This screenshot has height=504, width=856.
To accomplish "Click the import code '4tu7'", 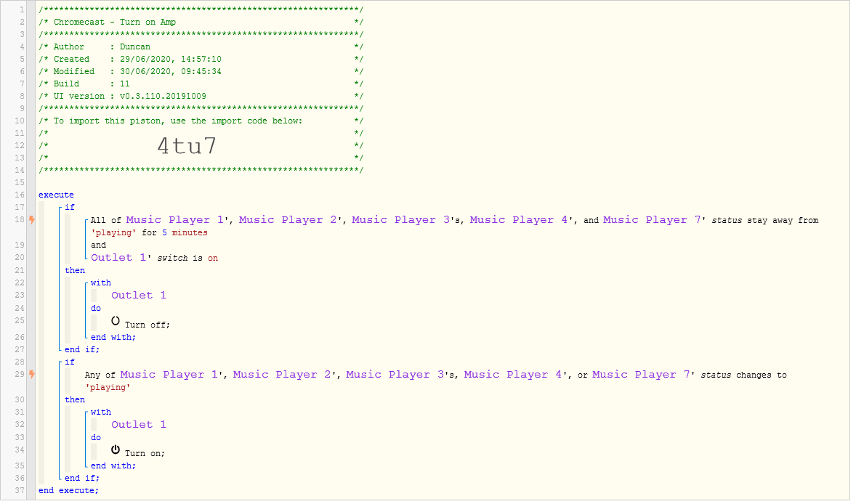I will (x=187, y=146).
